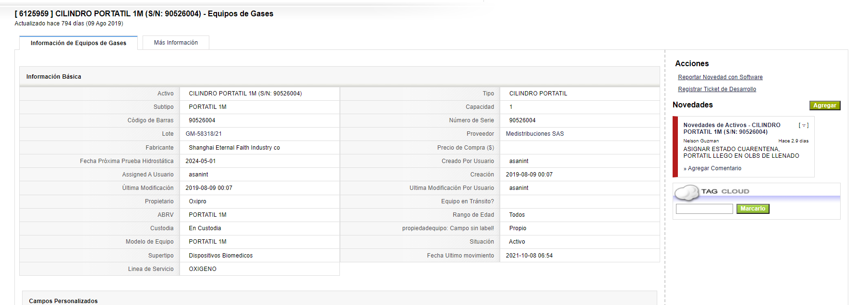Open the Más Información tab

point(176,43)
